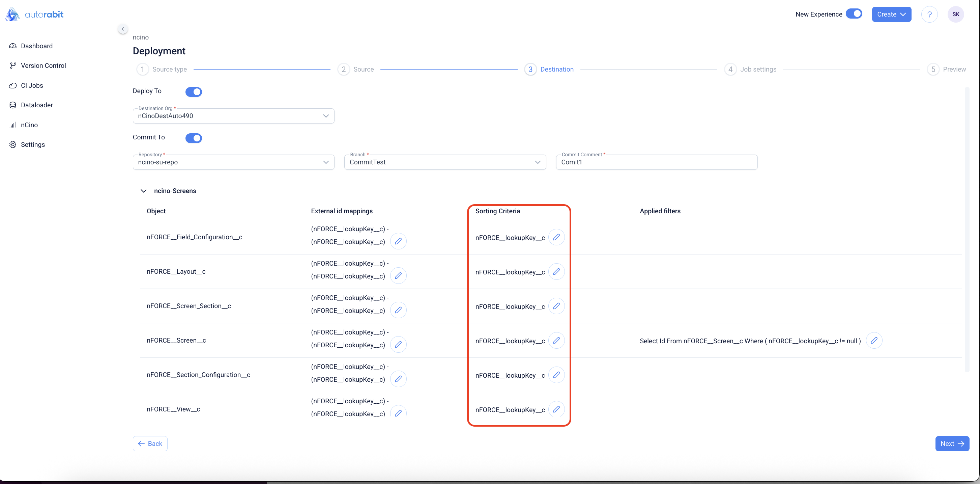Expand the Branch dropdown

click(445, 162)
